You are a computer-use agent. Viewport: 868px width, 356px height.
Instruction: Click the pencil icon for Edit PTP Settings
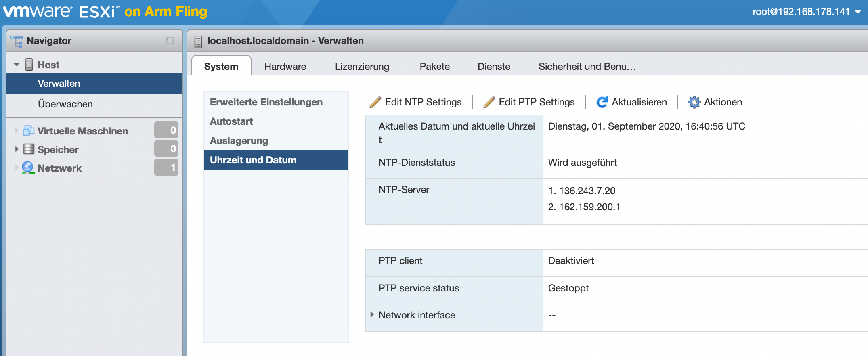489,102
